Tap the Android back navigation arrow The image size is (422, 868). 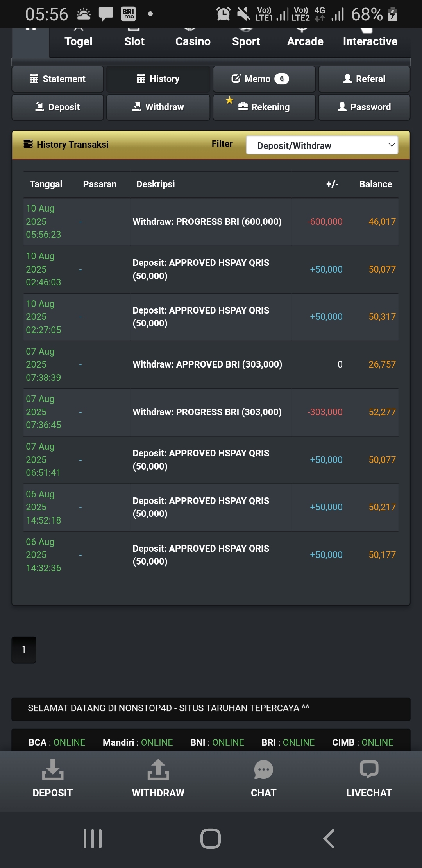point(329,839)
